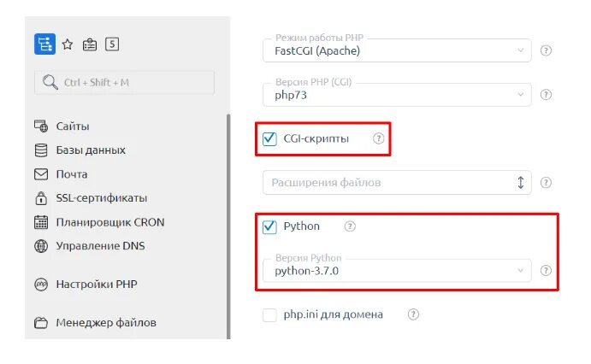Open Менеджер файлов

point(105,323)
